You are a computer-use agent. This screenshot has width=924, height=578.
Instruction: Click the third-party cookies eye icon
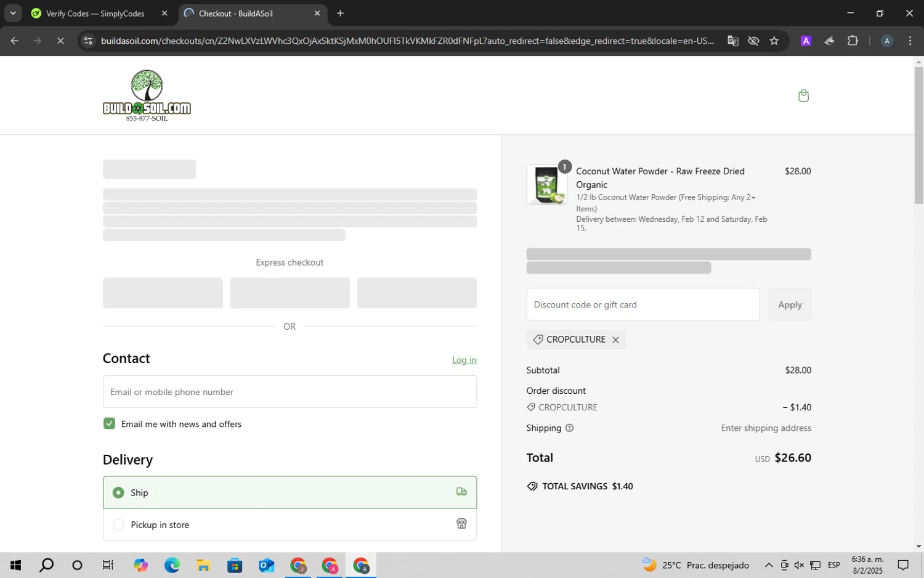753,41
